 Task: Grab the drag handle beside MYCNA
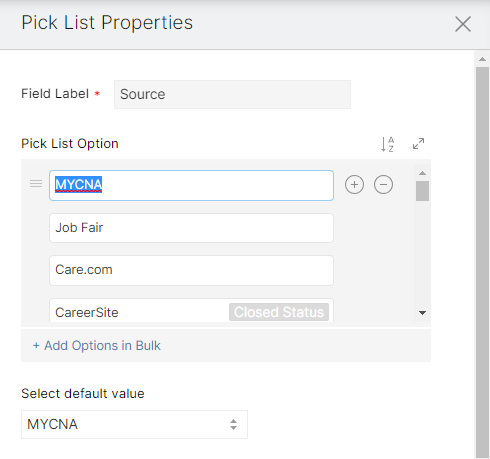36,184
